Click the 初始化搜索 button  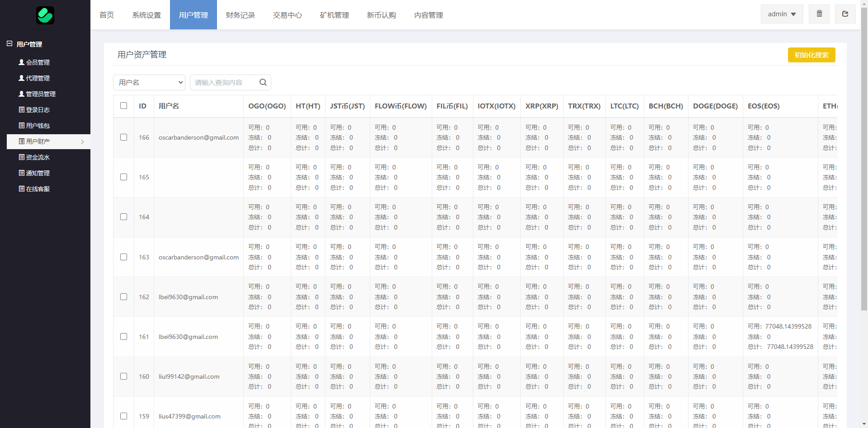point(811,55)
